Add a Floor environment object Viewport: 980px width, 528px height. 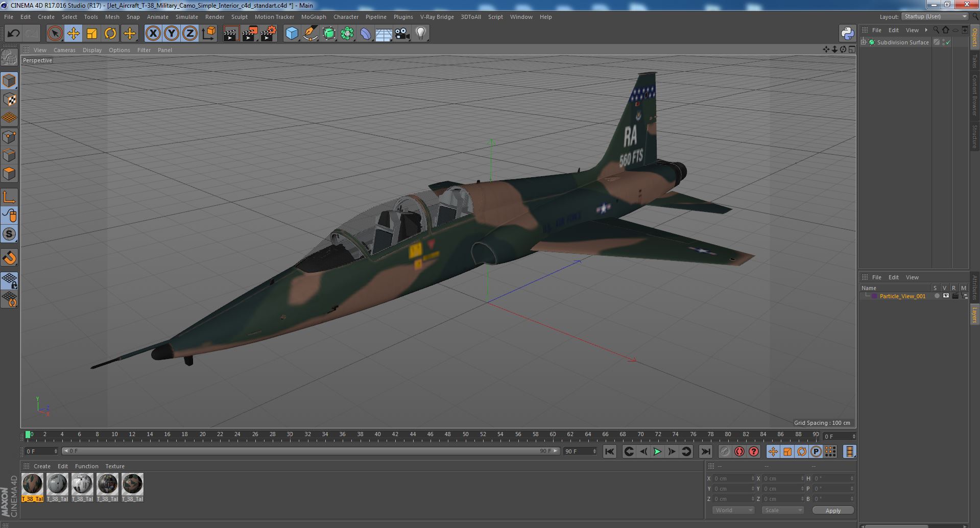(x=384, y=34)
